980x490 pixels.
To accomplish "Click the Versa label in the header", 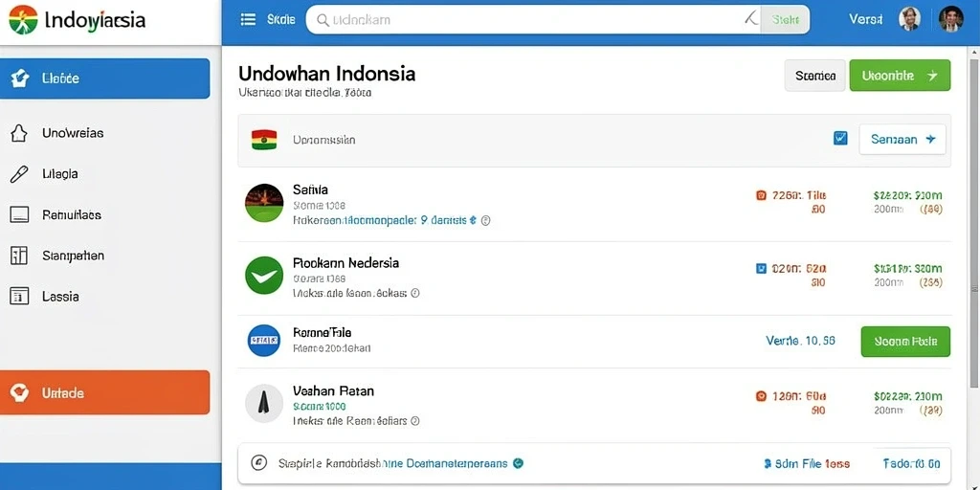I will pyautogui.click(x=865, y=19).
